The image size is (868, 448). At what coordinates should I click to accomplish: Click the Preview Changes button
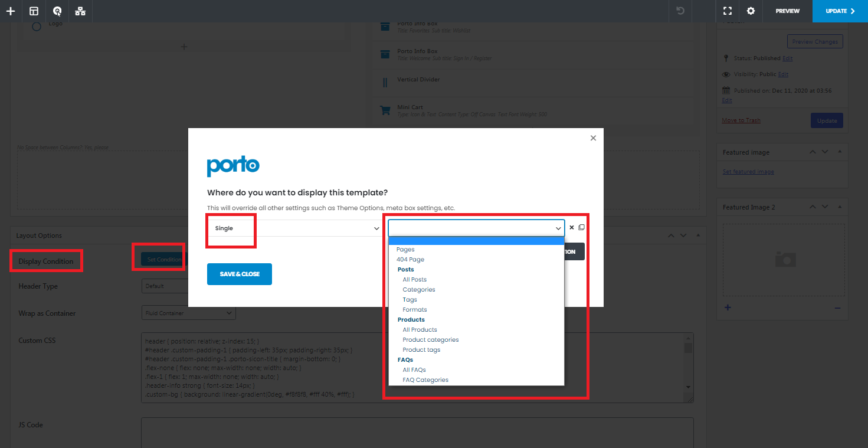coord(815,42)
